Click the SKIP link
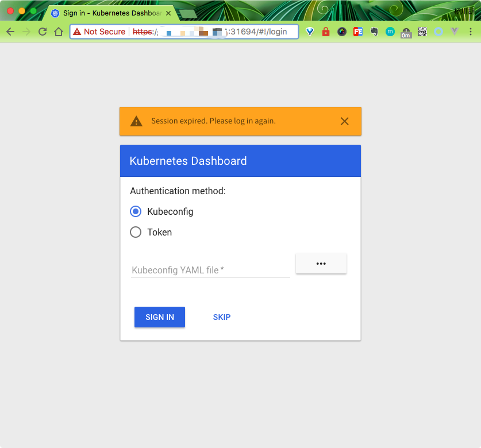Screen dimensions: 481x448 222,317
